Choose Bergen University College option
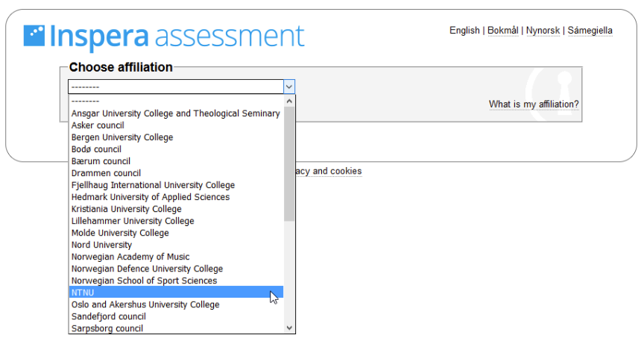The width and height of the screenshot is (644, 338). coord(176,137)
